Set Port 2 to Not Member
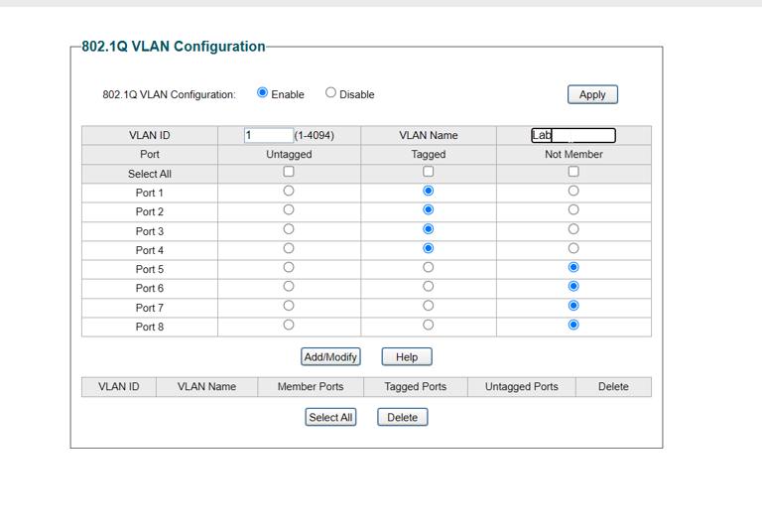The image size is (762, 532). click(573, 209)
